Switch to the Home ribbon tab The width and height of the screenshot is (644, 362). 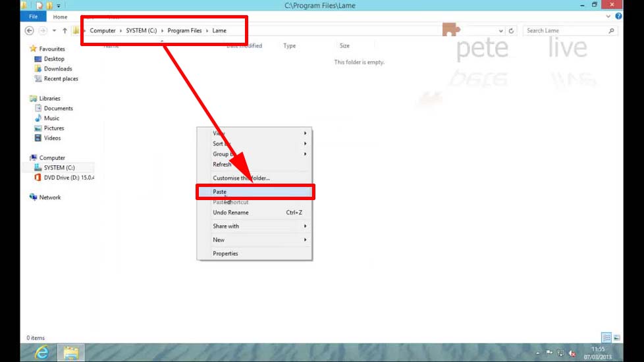pyautogui.click(x=60, y=17)
